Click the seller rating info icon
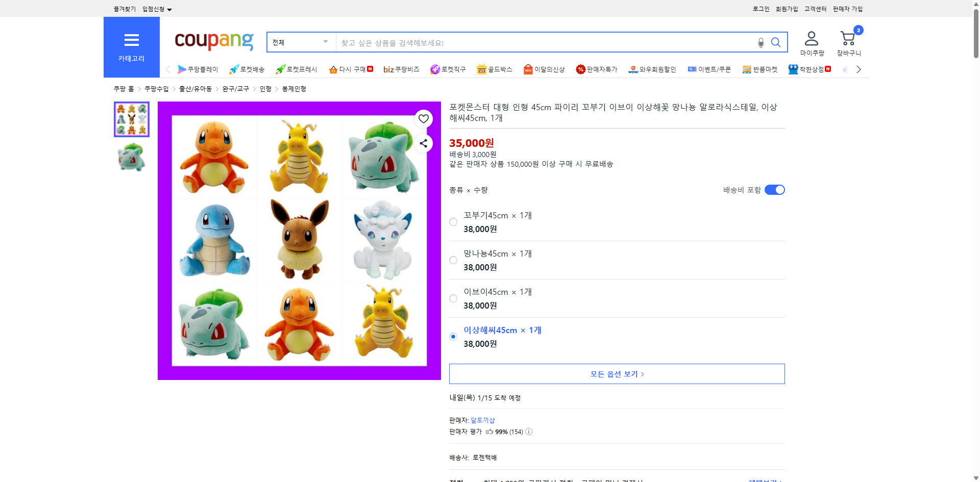Screen dimensions: 980x482 (529, 432)
